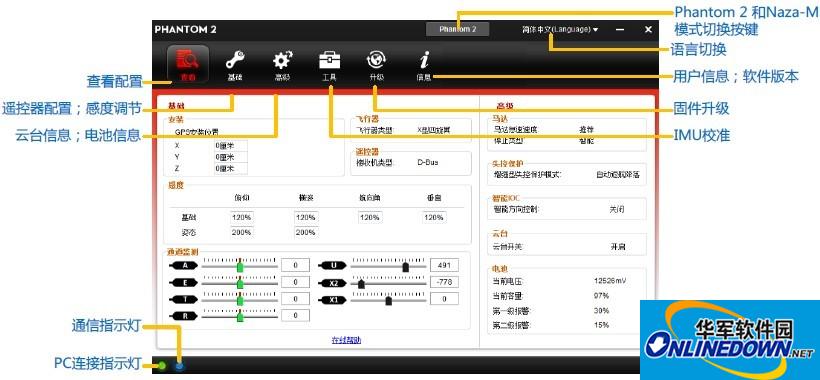Click the channel X2 slider handle

[361, 284]
